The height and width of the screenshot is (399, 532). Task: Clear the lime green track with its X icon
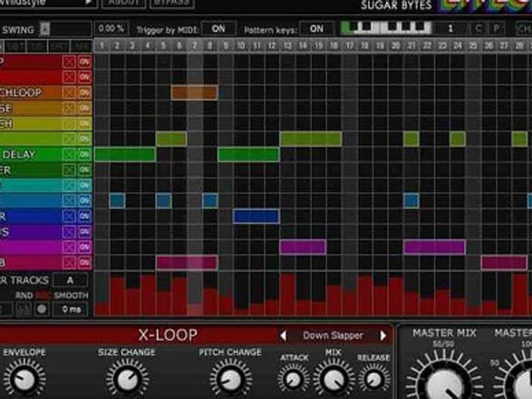tap(69, 139)
